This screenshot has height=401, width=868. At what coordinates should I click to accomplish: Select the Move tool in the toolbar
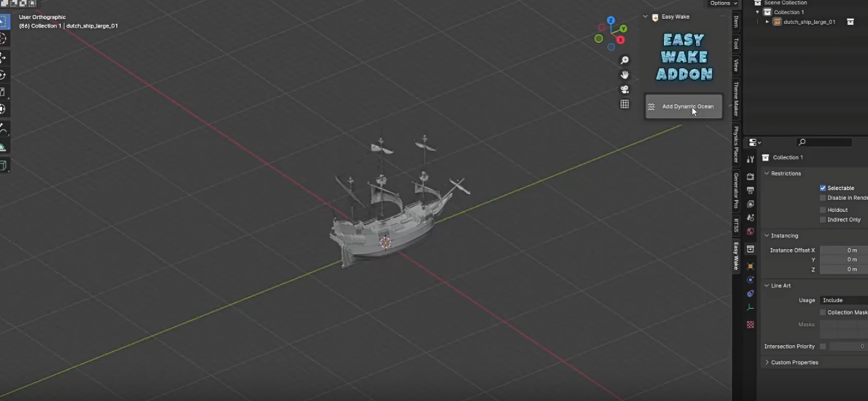[x=3, y=58]
